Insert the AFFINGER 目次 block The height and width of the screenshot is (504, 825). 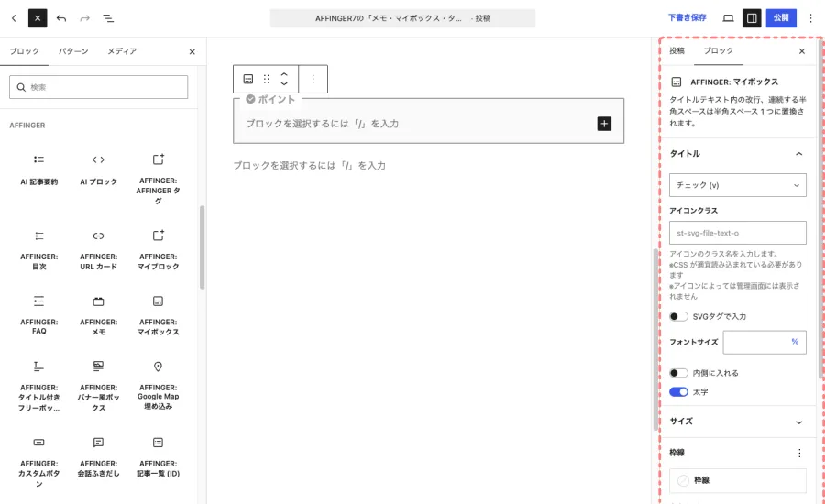coord(38,250)
